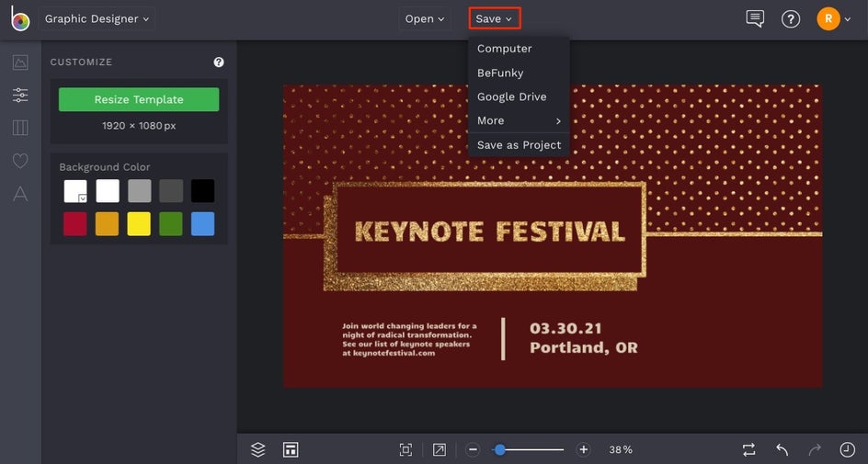The image size is (868, 464).
Task: Select the light gray background swatch
Action: 140,191
